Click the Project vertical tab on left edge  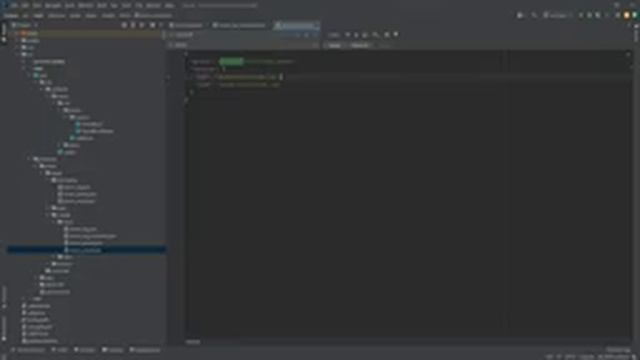[x=4, y=33]
